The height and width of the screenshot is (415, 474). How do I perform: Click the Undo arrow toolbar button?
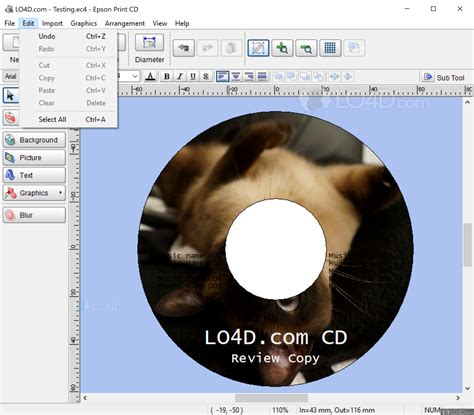184,48
